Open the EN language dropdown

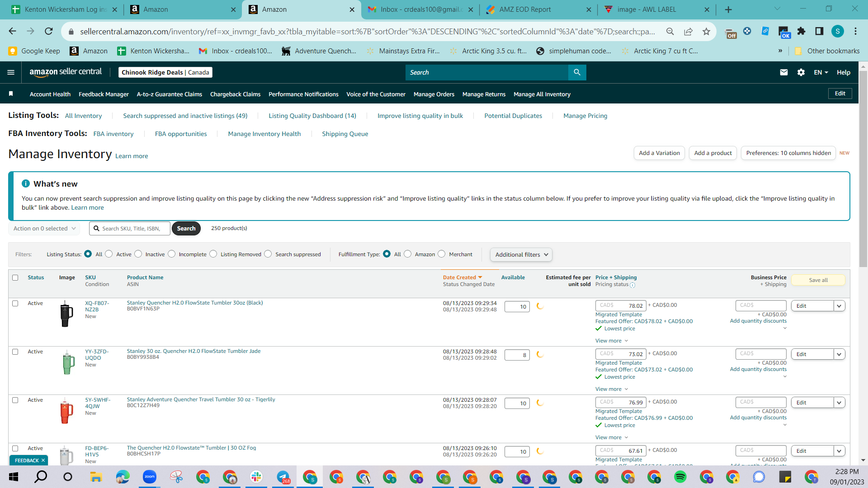pyautogui.click(x=821, y=72)
